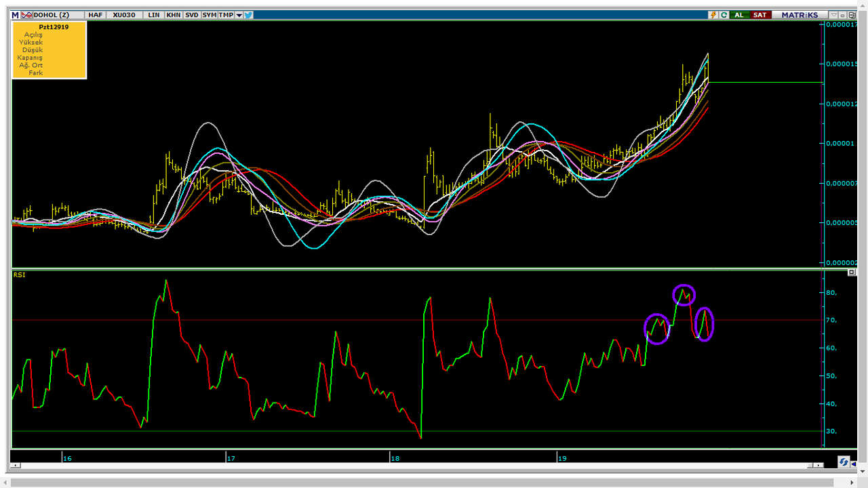Click the Matriks M logo icon

pyautogui.click(x=15, y=15)
